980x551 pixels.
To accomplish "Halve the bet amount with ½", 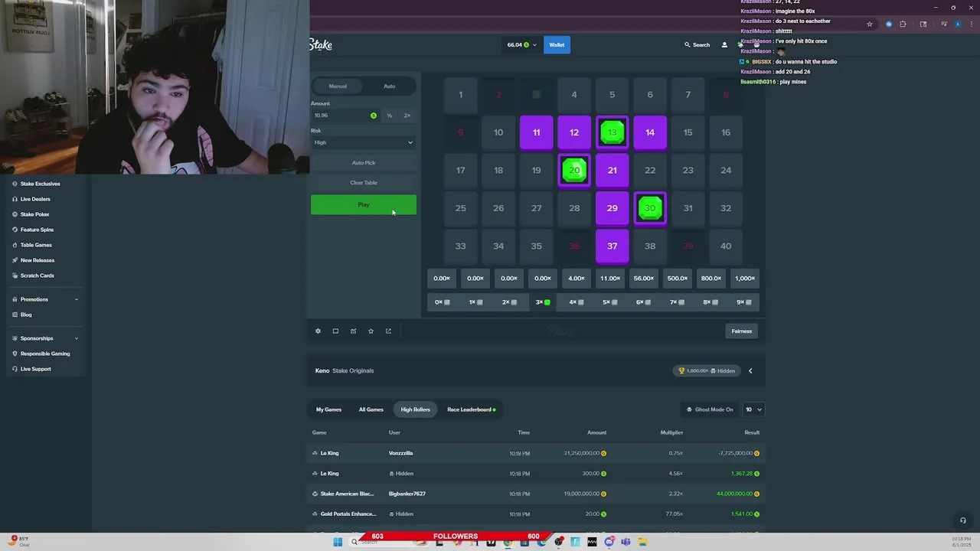I will tap(390, 116).
